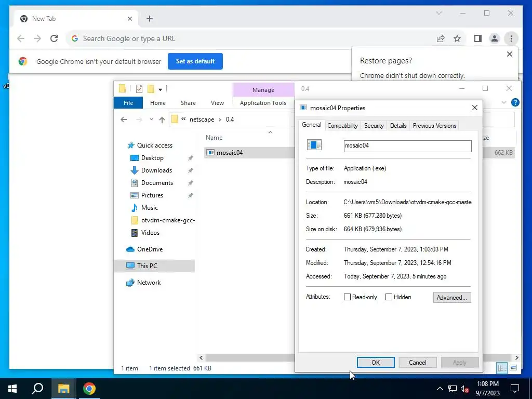The image size is (532, 399).
Task: Enable the Read-only checkbox
Action: pos(347,297)
